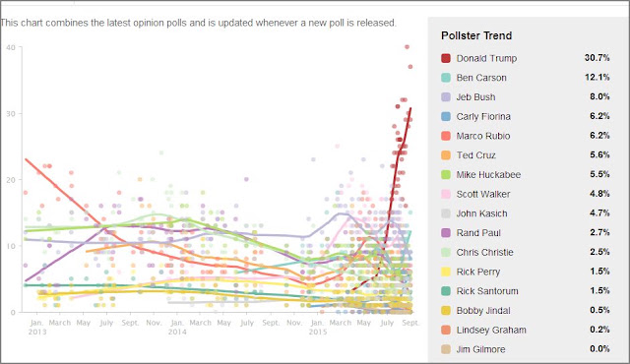The height and width of the screenshot is (364, 630).
Task: Click the Jan. 2015 x-axis label
Action: [x=317, y=327]
